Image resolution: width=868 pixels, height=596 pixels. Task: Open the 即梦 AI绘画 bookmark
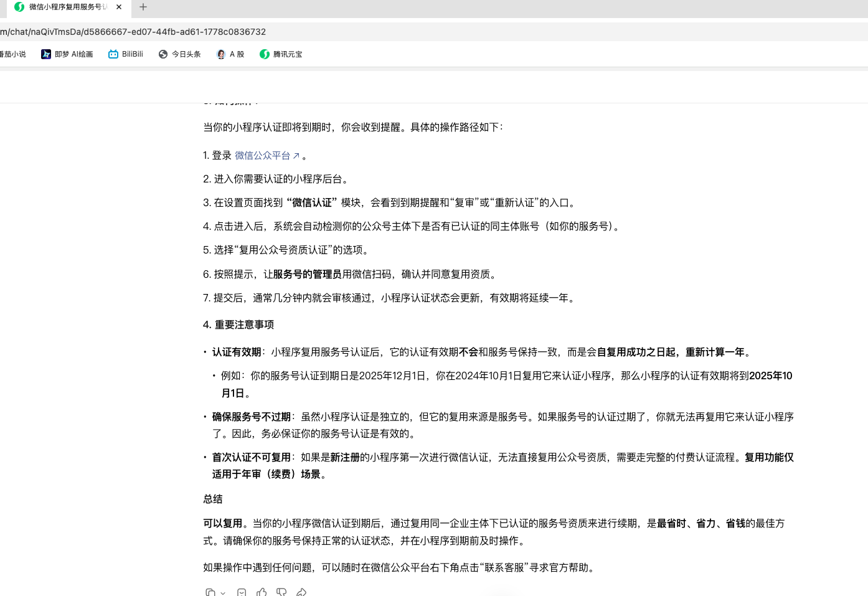point(67,54)
